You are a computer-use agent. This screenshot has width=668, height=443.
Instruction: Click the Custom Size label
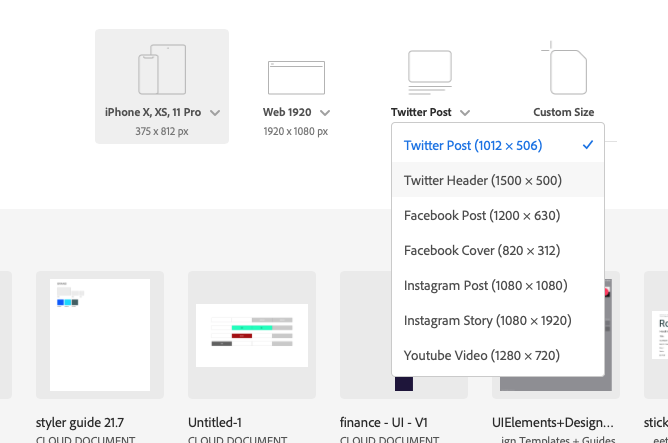pyautogui.click(x=564, y=112)
